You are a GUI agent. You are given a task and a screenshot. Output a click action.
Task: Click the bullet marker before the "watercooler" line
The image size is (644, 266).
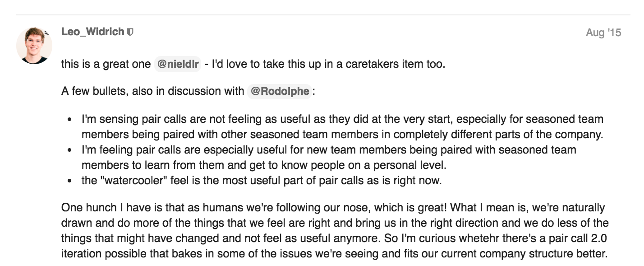(70, 181)
